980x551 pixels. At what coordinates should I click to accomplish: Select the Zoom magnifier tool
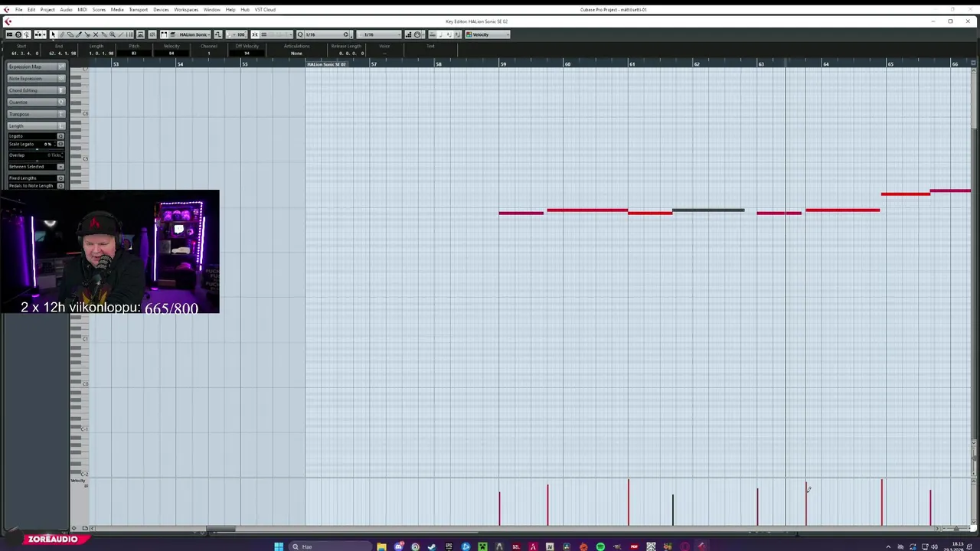click(113, 34)
